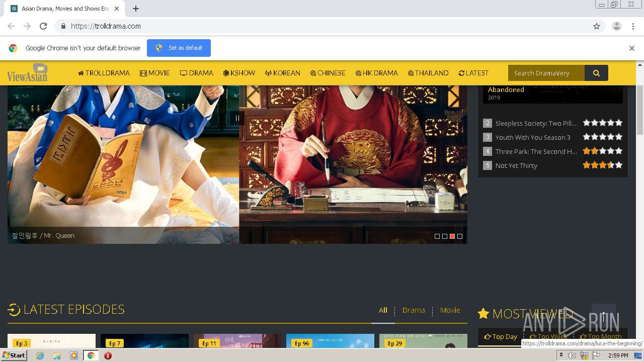
Task: Open Chrome's three-dot menu
Action: [x=633, y=26]
